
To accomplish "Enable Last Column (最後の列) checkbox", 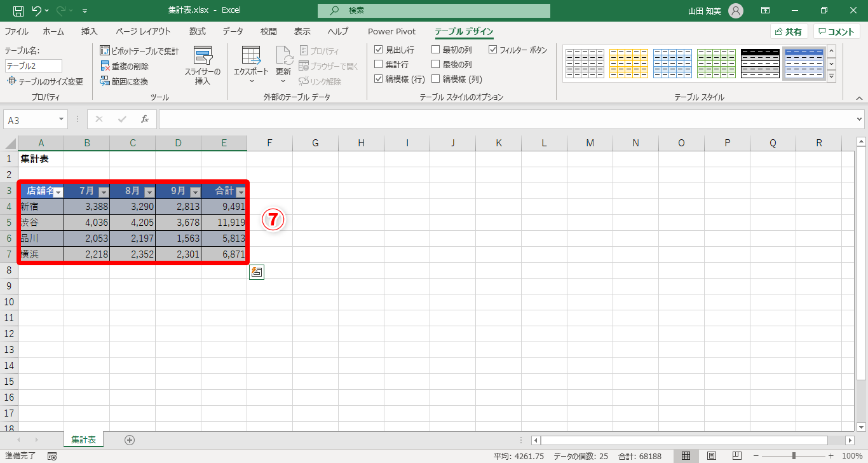I will click(x=436, y=64).
